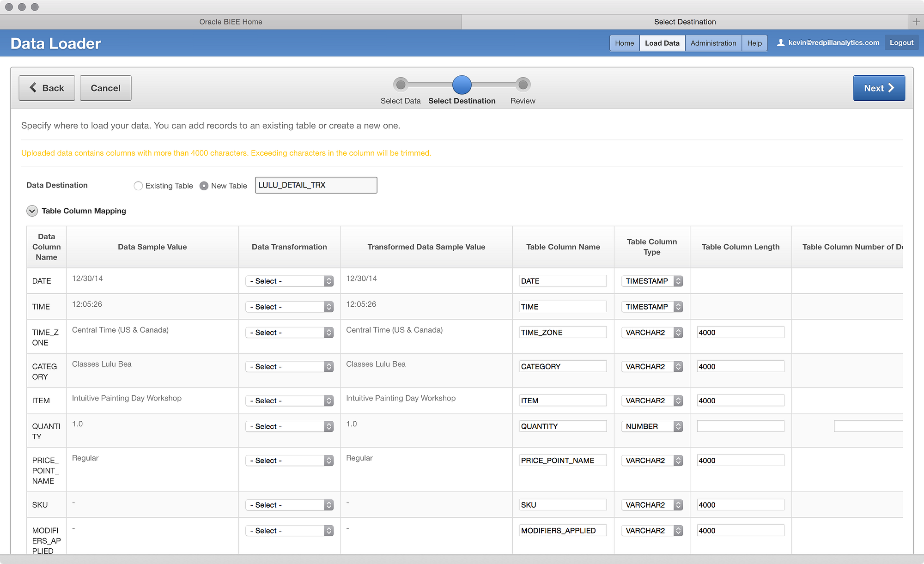Open Data Transformation dropdown for SKU row
924x564 pixels.
289,505
